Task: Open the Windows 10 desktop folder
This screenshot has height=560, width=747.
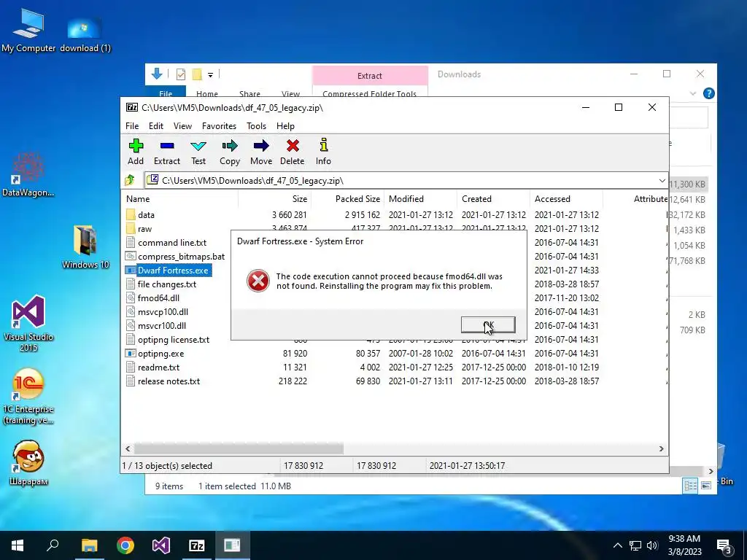Action: 85,247
